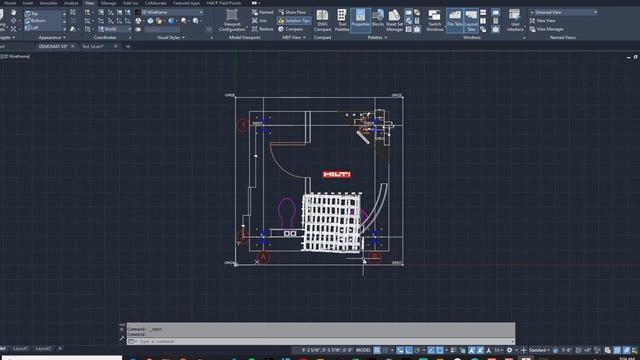This screenshot has height=360, width=640.
Task: Open the Unsaved View dropdown
Action: [x=564, y=12]
